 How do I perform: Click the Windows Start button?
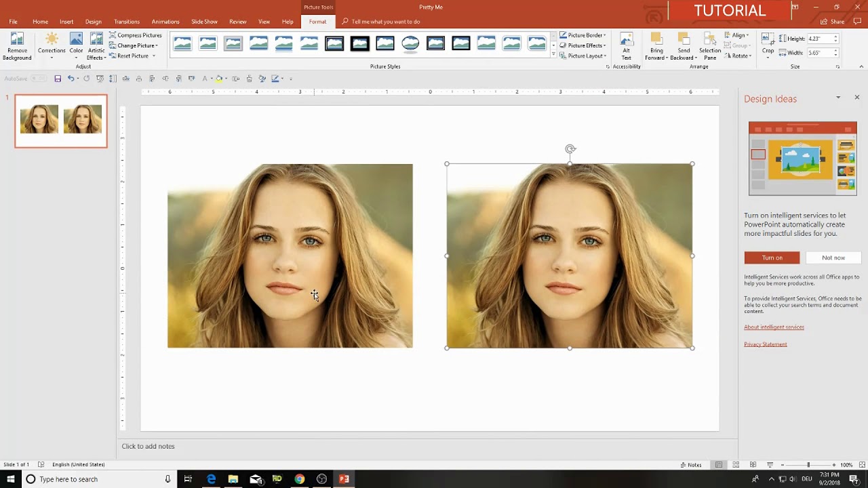pos(10,479)
